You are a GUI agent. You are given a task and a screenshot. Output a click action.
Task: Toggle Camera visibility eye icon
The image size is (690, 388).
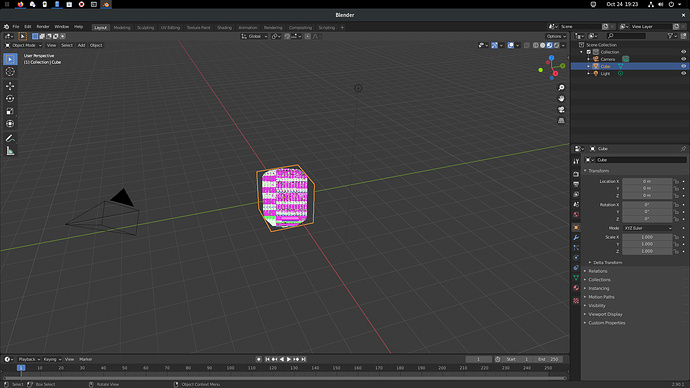click(x=683, y=59)
